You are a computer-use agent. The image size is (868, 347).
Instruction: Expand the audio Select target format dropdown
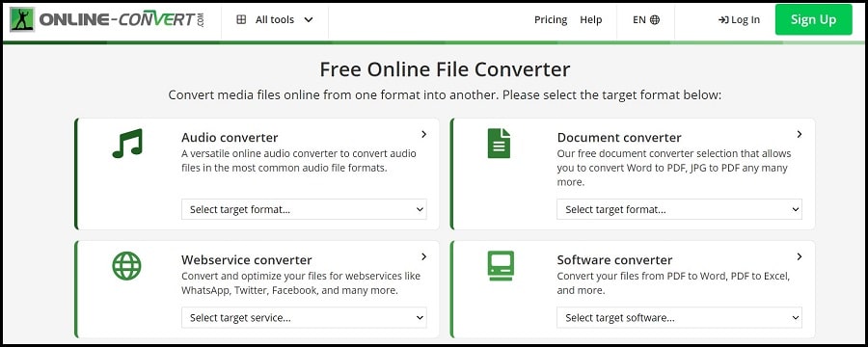pyautogui.click(x=304, y=210)
